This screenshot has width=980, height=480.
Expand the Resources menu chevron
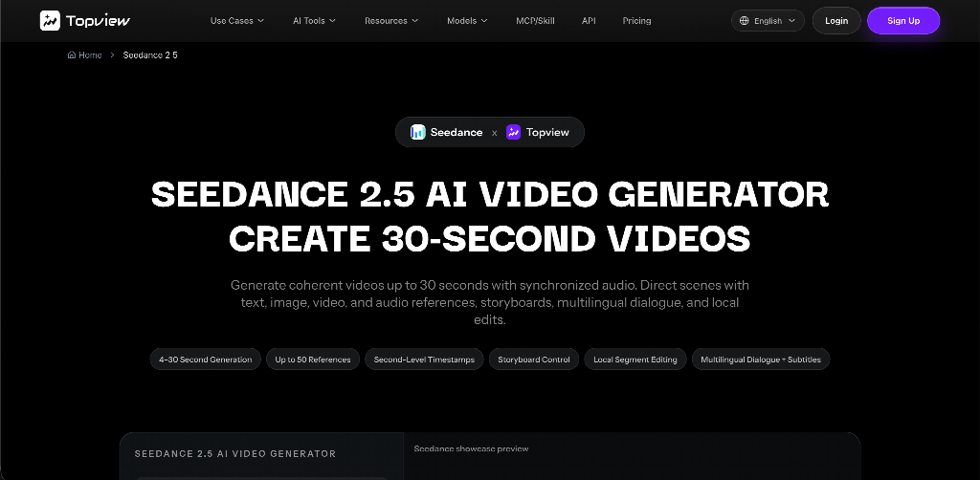(x=415, y=21)
